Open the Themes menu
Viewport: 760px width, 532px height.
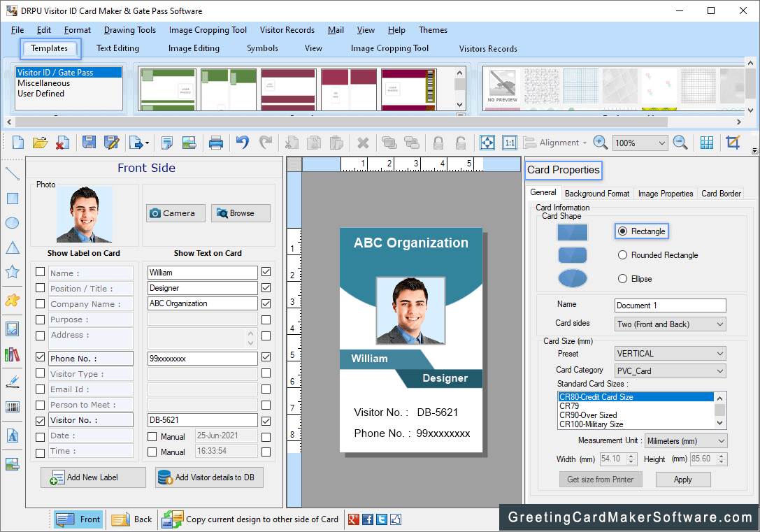pos(433,30)
